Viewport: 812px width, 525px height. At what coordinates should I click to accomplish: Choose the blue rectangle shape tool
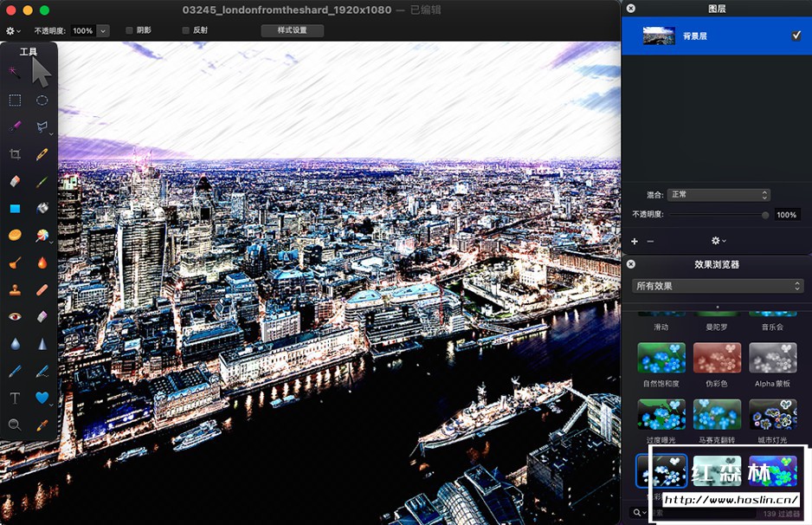[x=15, y=209]
